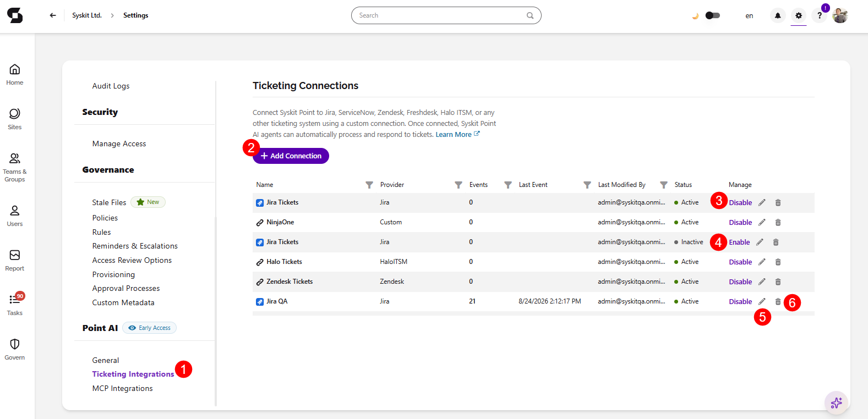868x419 pixels.
Task: Open Rules settings page
Action: [x=101, y=232]
